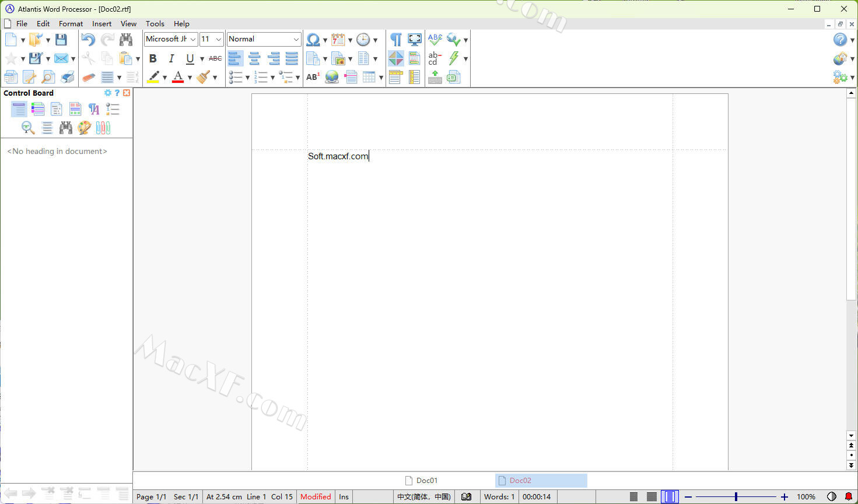Insert the date calendar icon
This screenshot has height=504, width=858.
pos(338,40)
